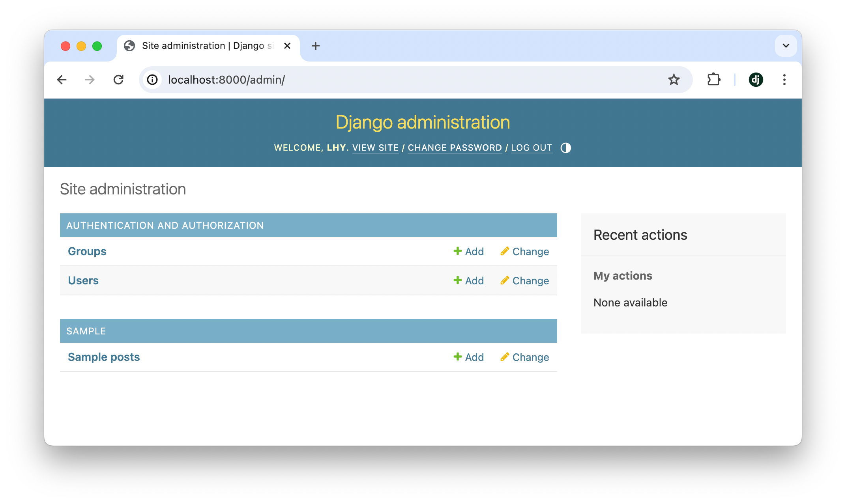Click Add button next to Groups
Viewport: 846px width, 504px height.
click(x=468, y=251)
